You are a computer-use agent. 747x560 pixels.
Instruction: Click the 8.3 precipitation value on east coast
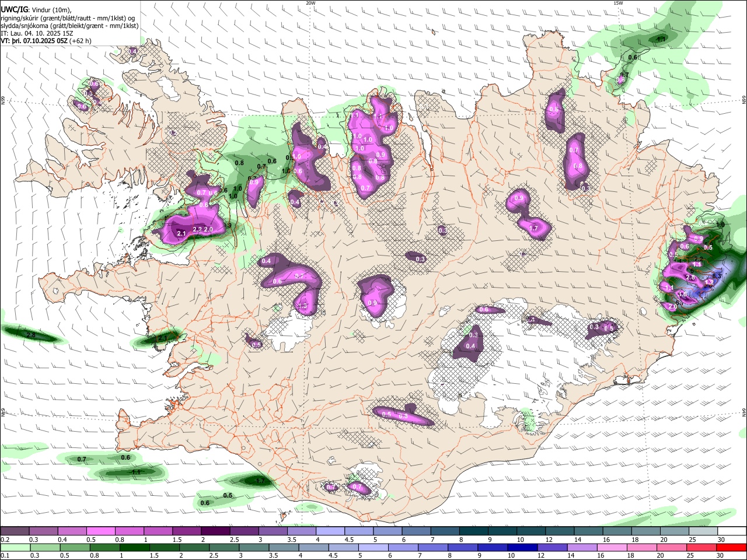point(717,276)
